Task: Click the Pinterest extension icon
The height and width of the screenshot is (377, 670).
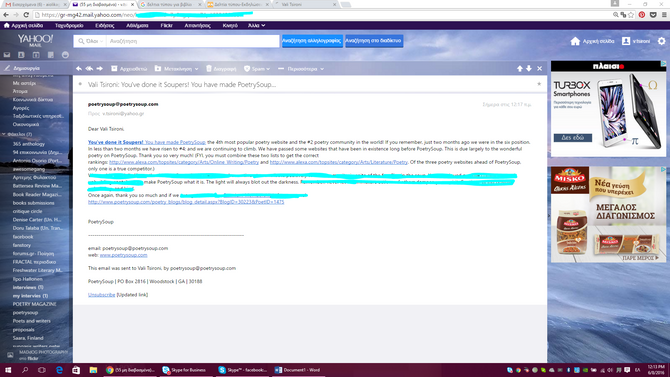Action: (x=642, y=15)
